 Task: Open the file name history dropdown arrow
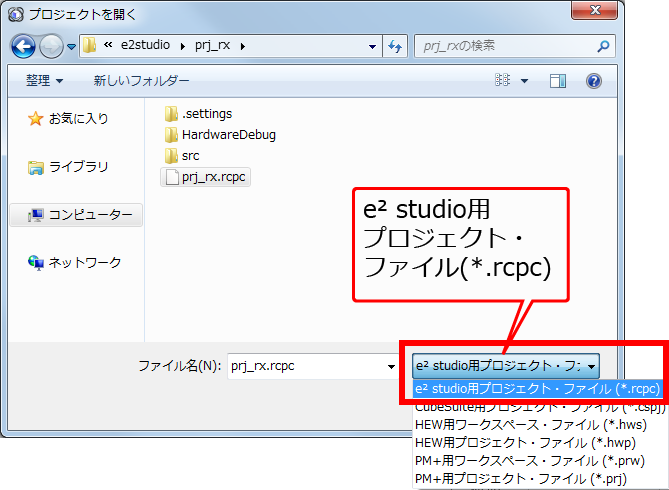point(391,366)
